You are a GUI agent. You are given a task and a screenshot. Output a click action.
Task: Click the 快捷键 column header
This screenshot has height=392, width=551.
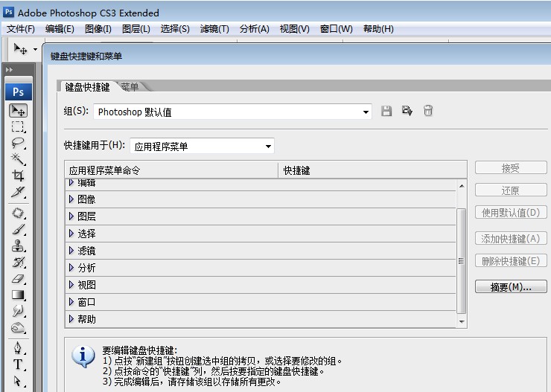click(372, 170)
